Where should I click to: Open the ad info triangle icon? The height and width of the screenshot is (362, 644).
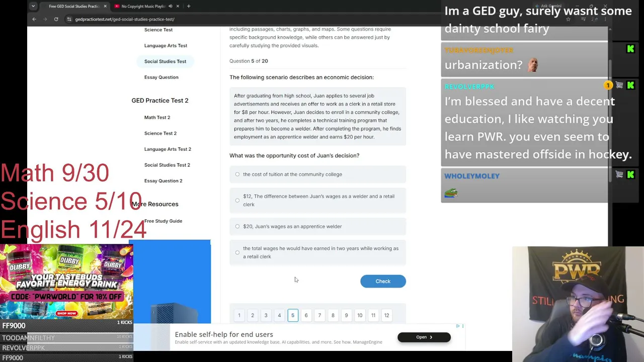458,326
